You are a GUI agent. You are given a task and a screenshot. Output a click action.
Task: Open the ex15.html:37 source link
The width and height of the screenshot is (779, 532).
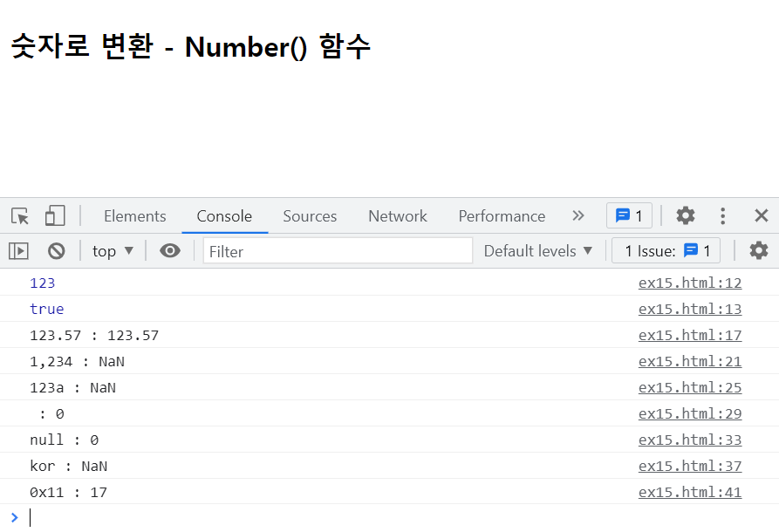click(689, 466)
